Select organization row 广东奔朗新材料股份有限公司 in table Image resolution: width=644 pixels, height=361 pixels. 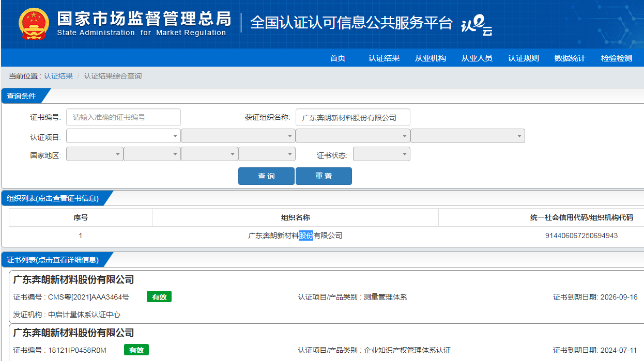[295, 236]
